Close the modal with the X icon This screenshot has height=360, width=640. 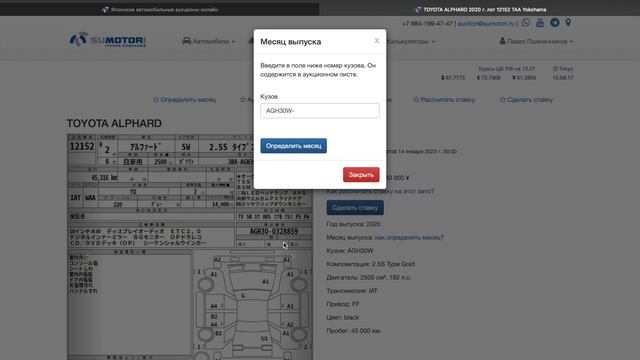377,40
